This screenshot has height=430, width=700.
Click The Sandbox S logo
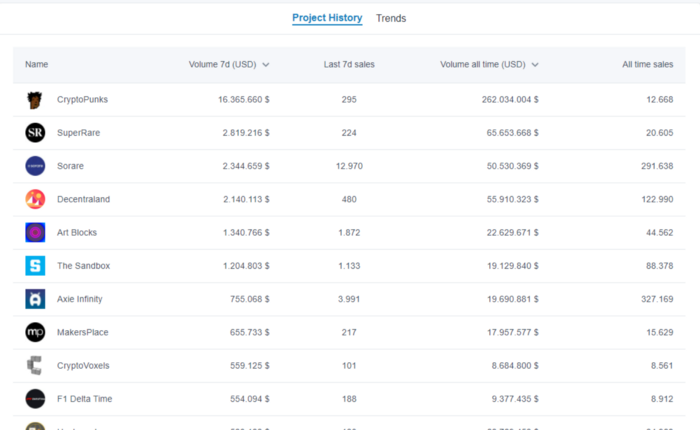point(35,266)
